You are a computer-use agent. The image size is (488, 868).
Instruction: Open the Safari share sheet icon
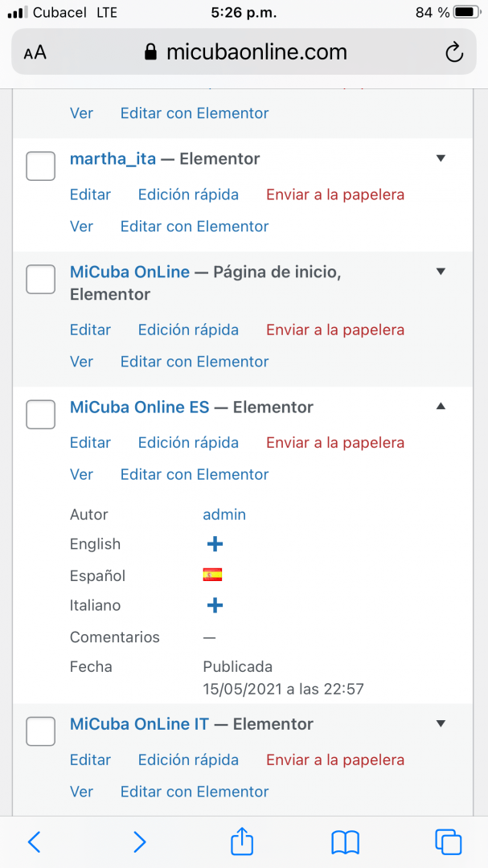pyautogui.click(x=242, y=841)
